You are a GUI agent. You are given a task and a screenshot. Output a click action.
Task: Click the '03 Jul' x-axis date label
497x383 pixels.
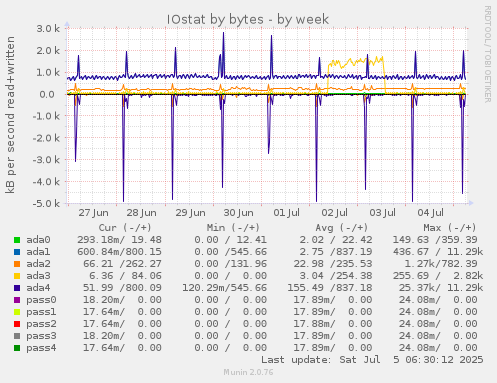click(382, 213)
